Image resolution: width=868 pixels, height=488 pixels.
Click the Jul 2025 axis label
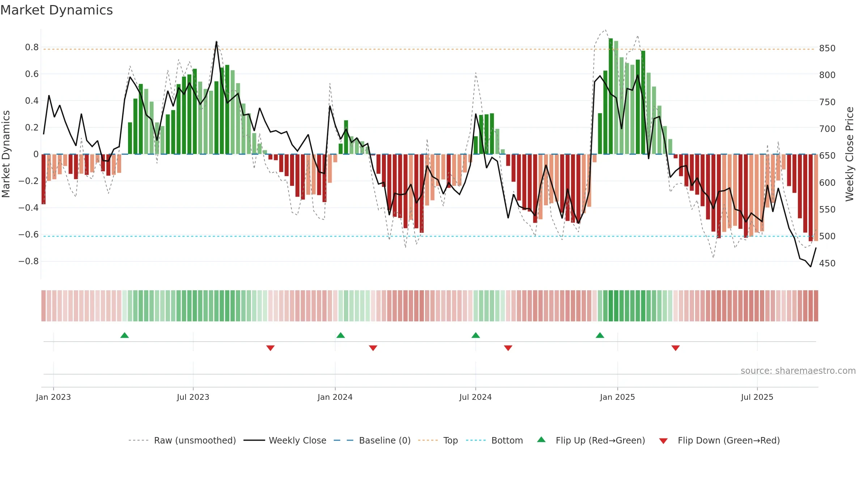coord(757,397)
